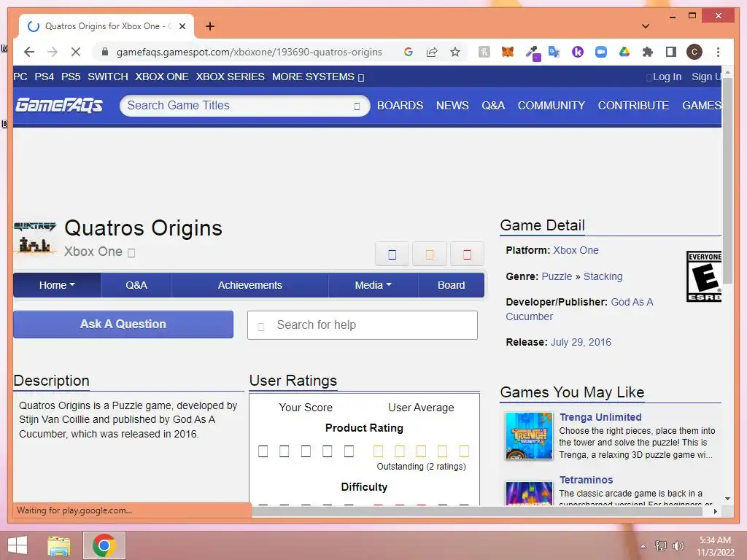
Task: Open the eyedropper color picker extension
Action: 532,52
